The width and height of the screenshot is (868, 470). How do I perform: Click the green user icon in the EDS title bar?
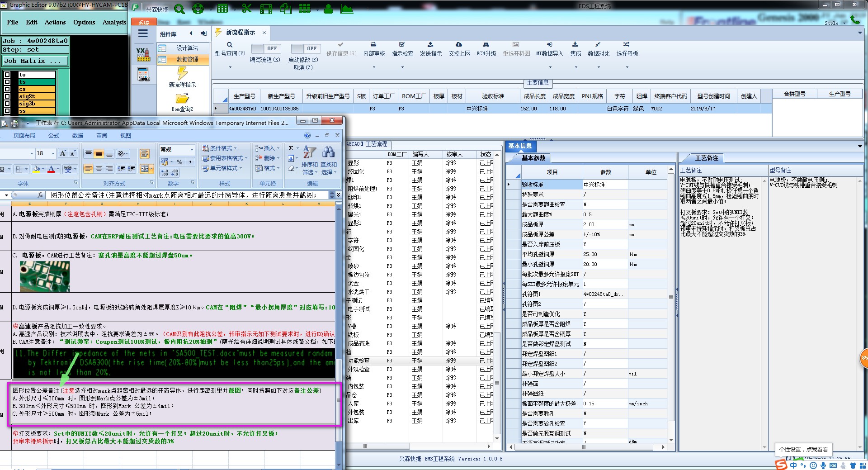point(329,9)
